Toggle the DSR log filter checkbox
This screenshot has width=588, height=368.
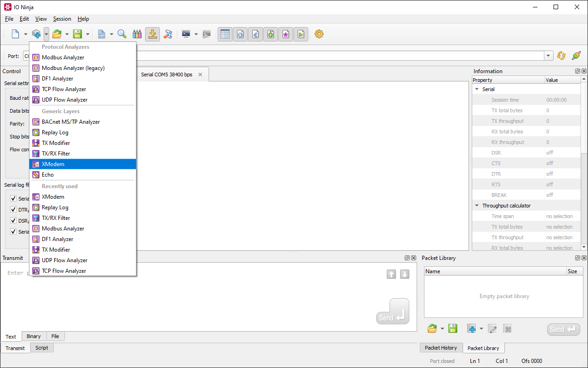(x=13, y=221)
